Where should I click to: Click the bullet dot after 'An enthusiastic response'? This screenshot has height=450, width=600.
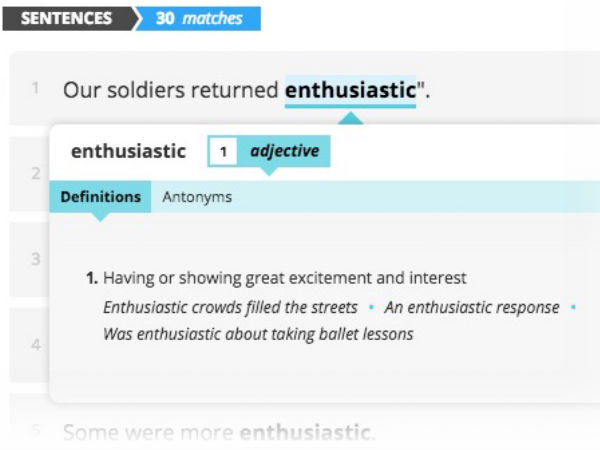click(573, 307)
